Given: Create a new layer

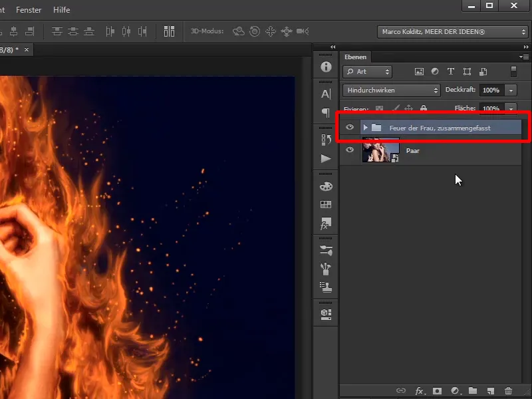Looking at the screenshot, I should point(491,391).
